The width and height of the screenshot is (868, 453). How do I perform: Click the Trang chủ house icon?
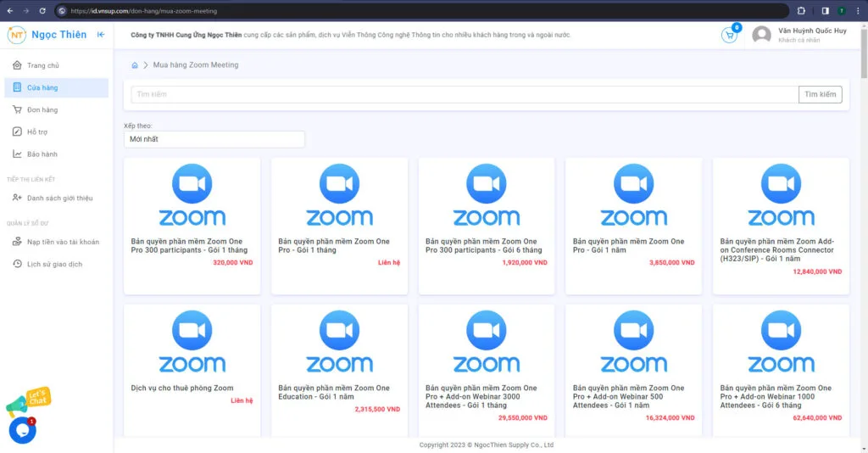[x=17, y=65]
